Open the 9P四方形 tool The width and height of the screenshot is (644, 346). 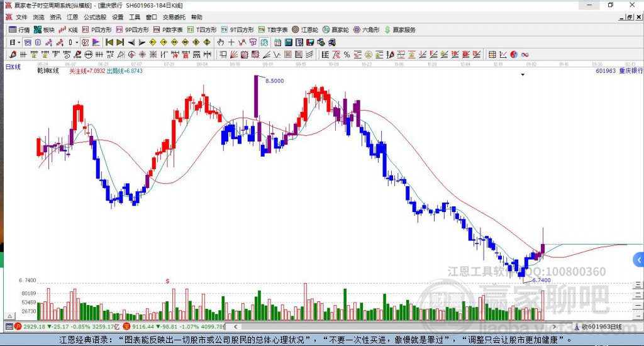pyautogui.click(x=132, y=30)
